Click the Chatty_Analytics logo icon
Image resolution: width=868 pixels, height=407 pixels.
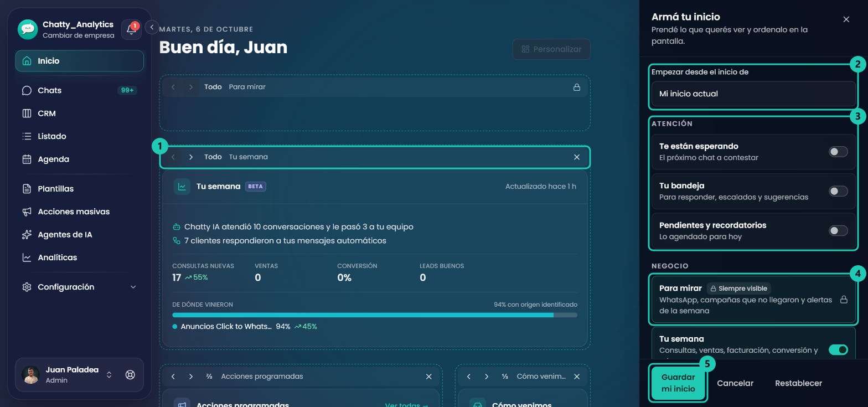(28, 29)
